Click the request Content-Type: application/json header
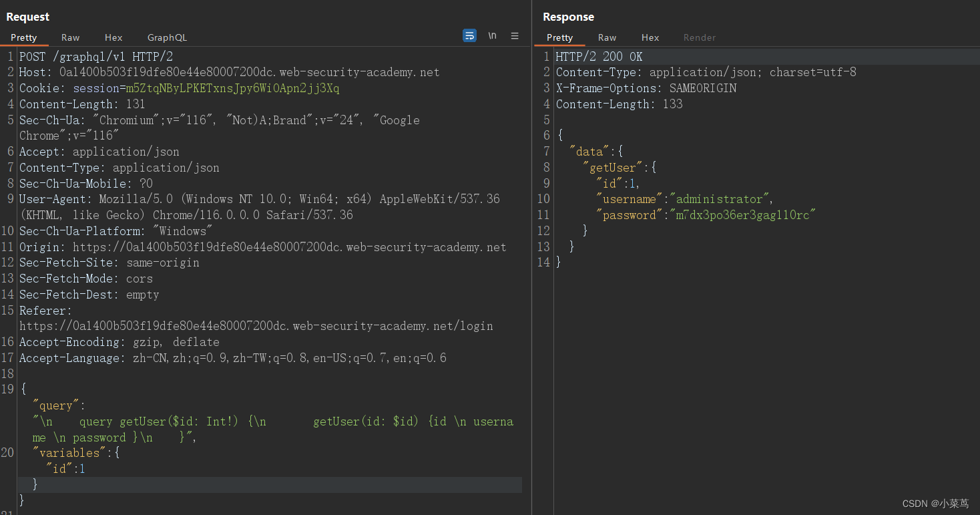The width and height of the screenshot is (980, 515). coord(119,168)
